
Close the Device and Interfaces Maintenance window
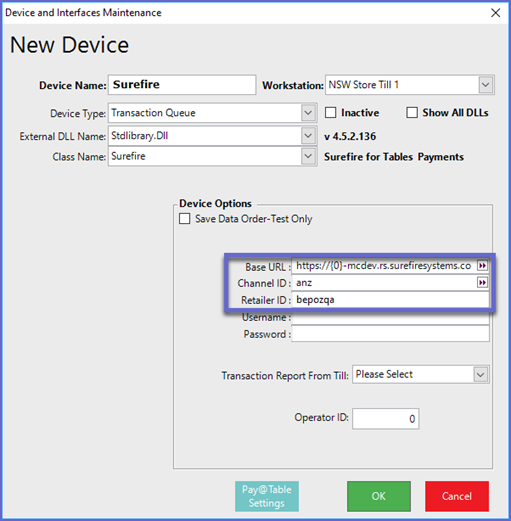(496, 13)
